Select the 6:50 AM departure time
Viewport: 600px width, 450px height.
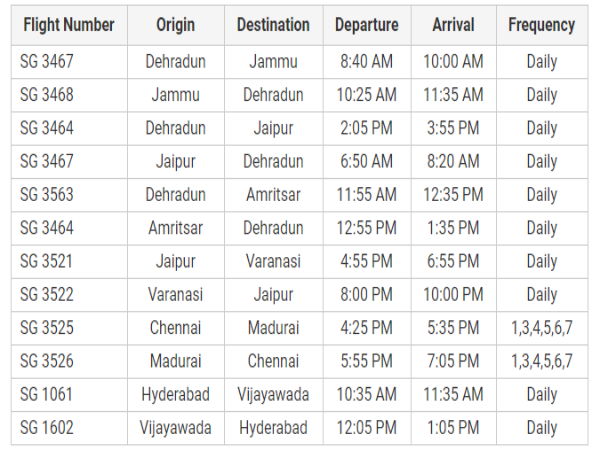pos(366,161)
